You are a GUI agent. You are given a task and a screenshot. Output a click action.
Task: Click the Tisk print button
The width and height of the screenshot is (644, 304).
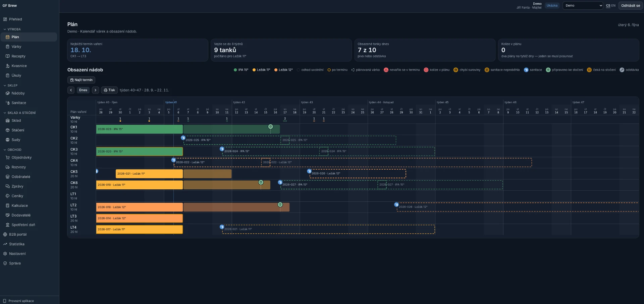[x=109, y=90]
